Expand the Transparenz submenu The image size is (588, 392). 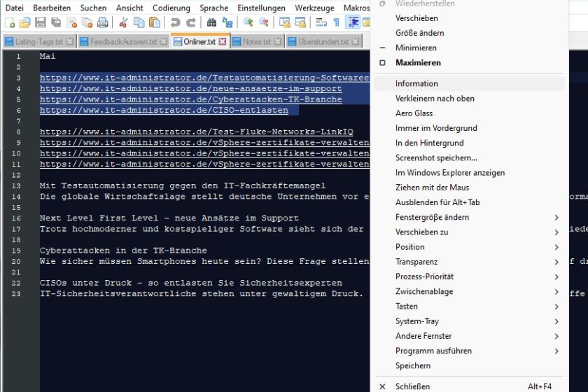click(x=469, y=262)
